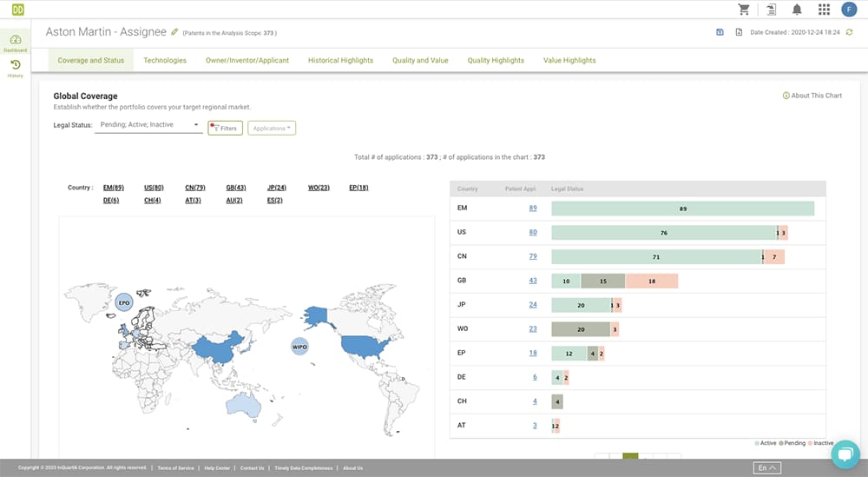This screenshot has width=868, height=477.
Task: Open the shopping cart
Action: point(744,10)
